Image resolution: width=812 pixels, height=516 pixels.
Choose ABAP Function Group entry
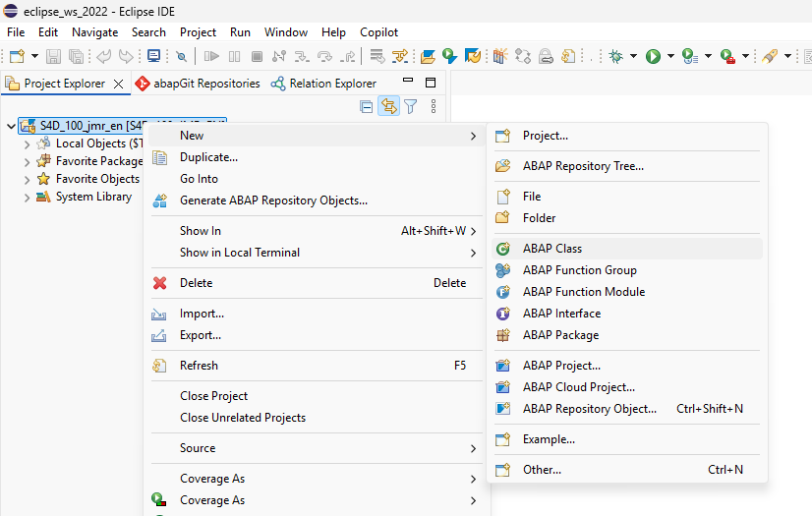click(x=626, y=270)
